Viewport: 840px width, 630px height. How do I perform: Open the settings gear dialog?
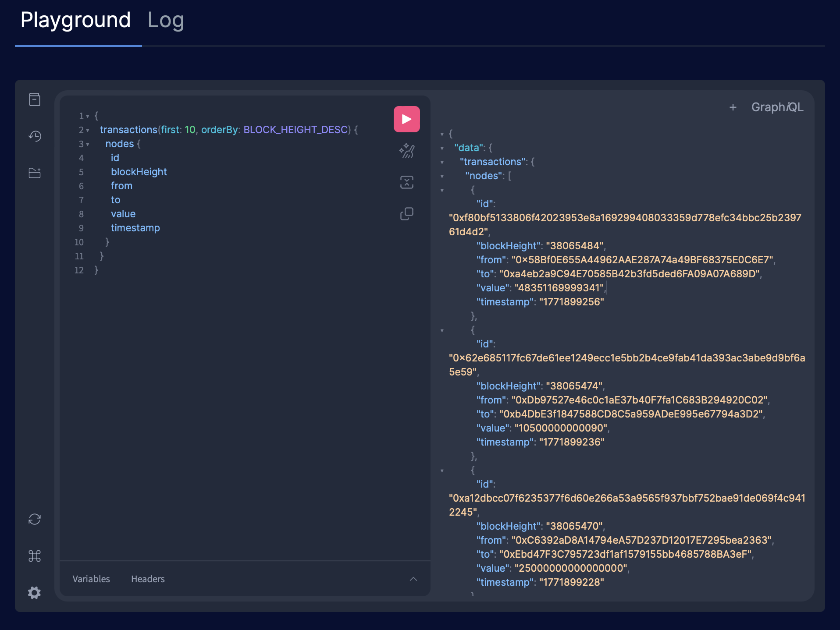point(35,593)
